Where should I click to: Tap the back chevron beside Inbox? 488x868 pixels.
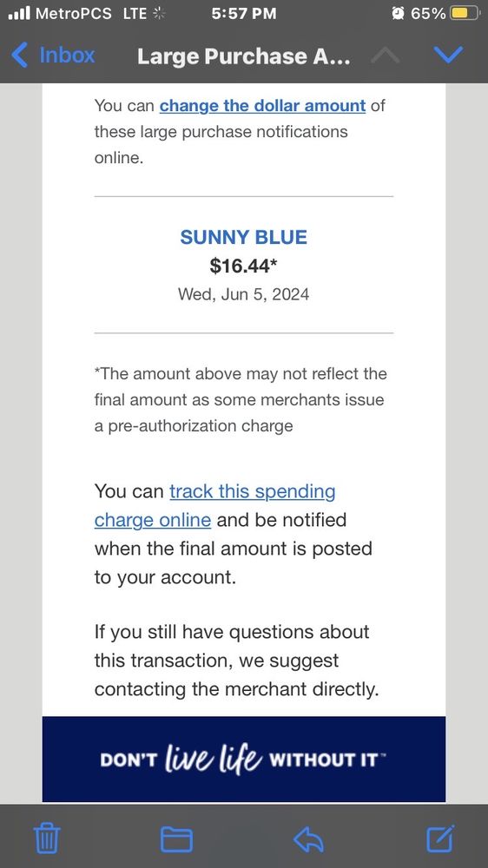pos(19,56)
